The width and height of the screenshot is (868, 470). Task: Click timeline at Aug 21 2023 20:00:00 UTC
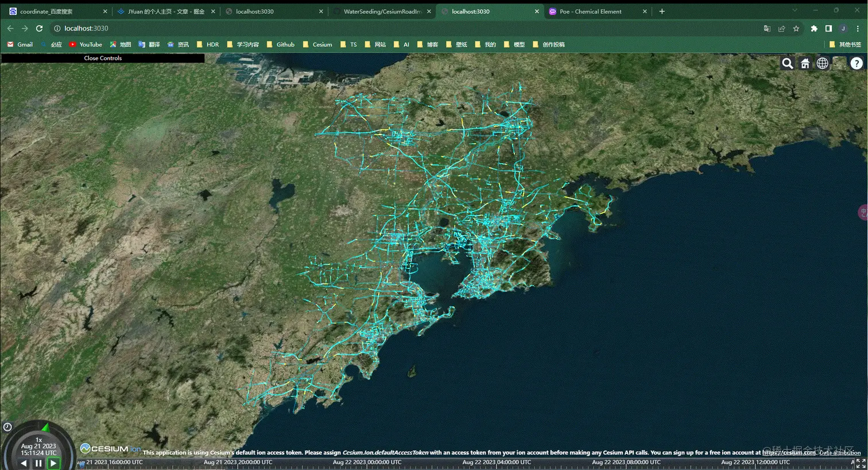pos(238,463)
